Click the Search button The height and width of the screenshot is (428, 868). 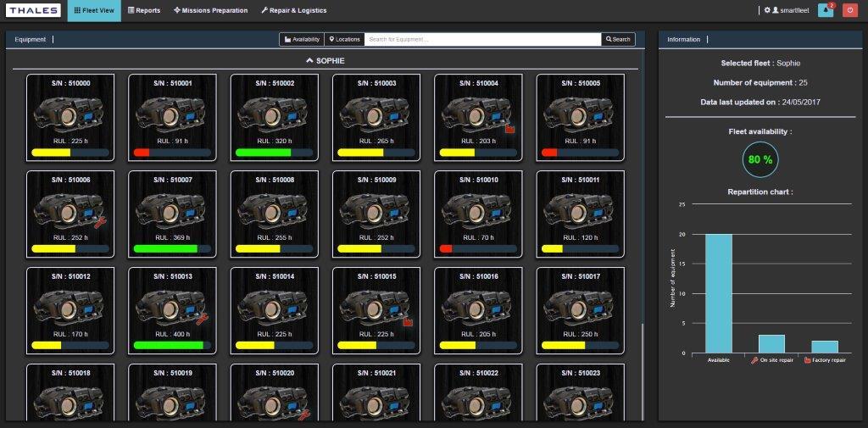point(618,39)
